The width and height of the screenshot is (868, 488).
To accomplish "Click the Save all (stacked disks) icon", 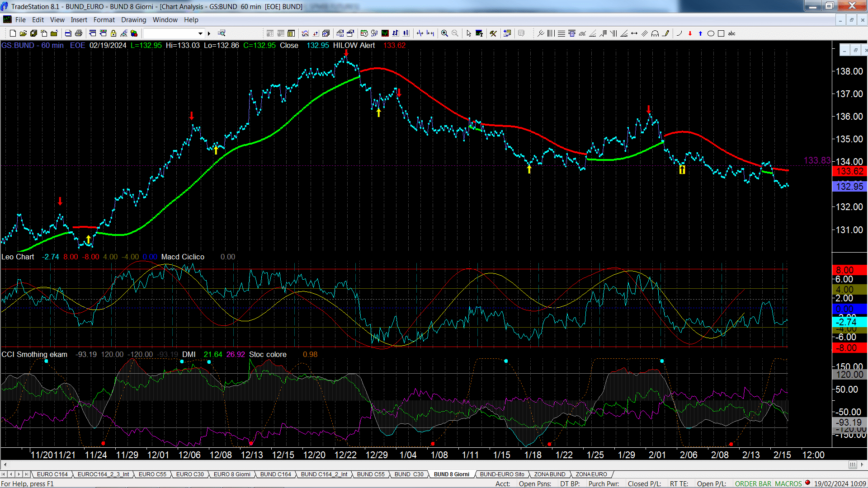I will pos(33,33).
